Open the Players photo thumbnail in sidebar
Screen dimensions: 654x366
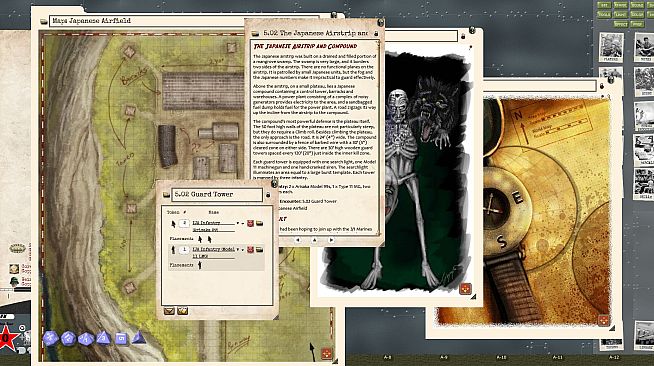click(x=611, y=47)
